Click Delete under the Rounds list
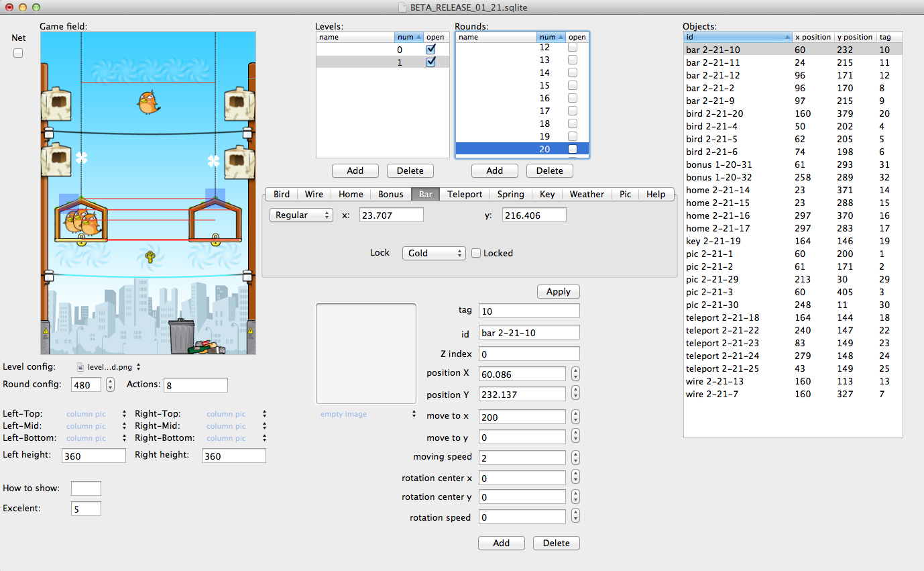 [x=549, y=170]
